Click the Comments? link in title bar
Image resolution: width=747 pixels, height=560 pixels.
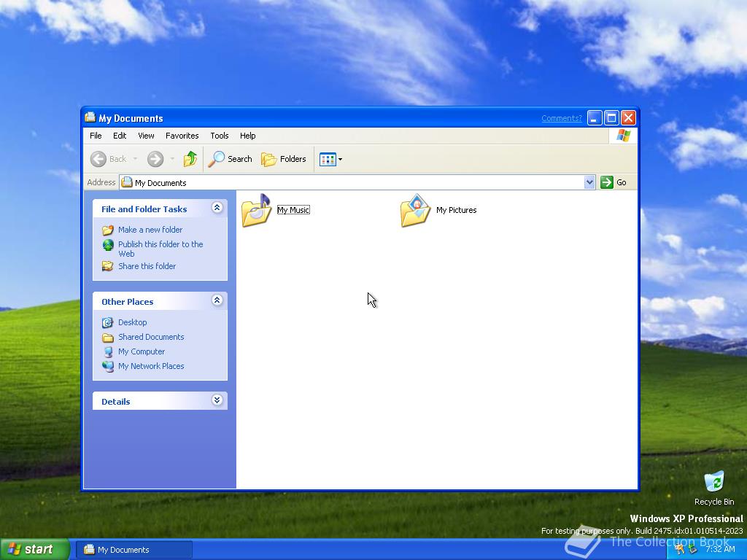[x=562, y=118]
